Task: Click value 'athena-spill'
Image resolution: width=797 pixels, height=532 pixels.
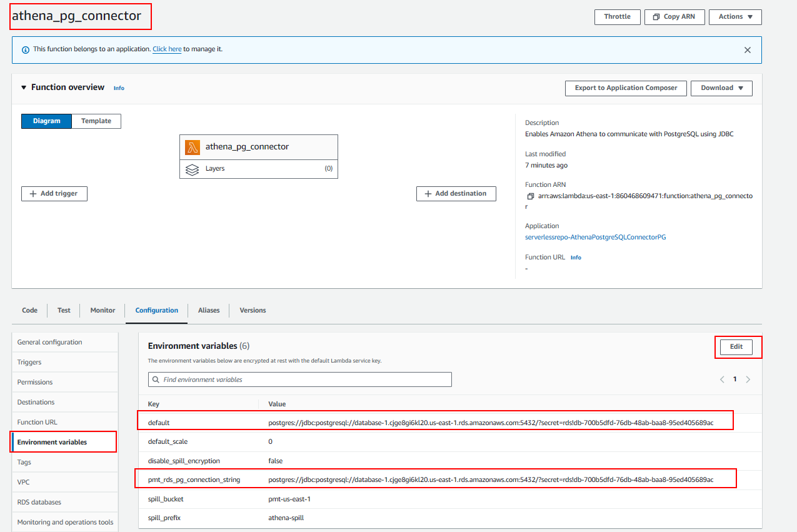Action: coord(286,518)
